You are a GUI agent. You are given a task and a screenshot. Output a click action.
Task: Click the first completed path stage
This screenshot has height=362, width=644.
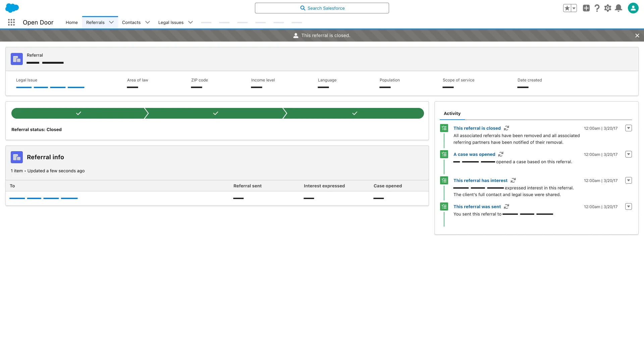(78, 113)
